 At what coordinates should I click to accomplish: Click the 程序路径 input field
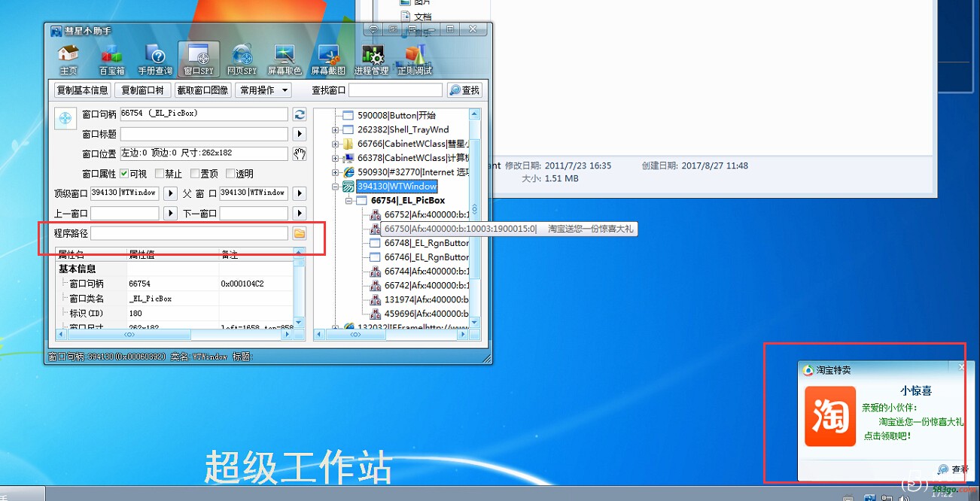tap(189, 234)
